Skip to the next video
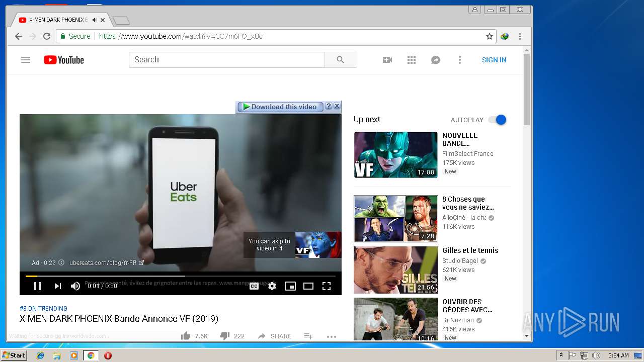644x362 pixels. pyautogui.click(x=57, y=286)
